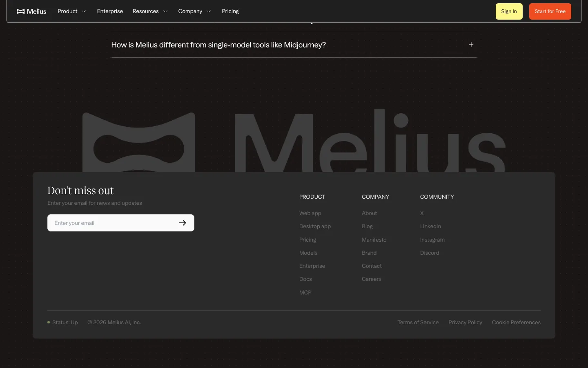The height and width of the screenshot is (368, 588).
Task: Go to the About page link
Action: 369,213
